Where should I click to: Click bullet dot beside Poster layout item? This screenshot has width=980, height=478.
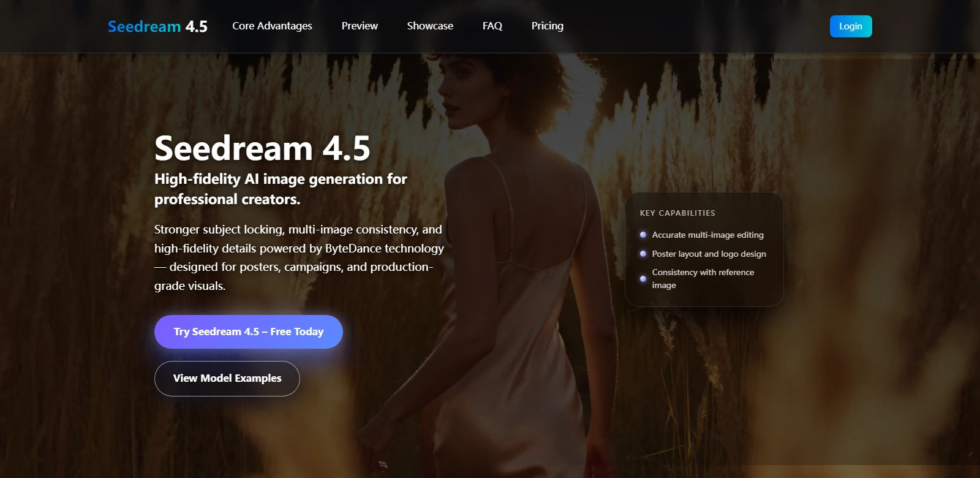643,254
